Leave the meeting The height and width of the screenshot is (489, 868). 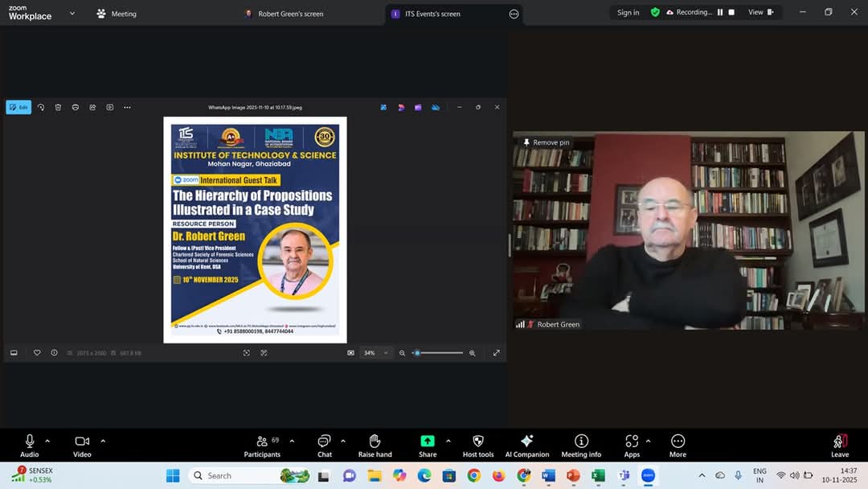point(839,443)
